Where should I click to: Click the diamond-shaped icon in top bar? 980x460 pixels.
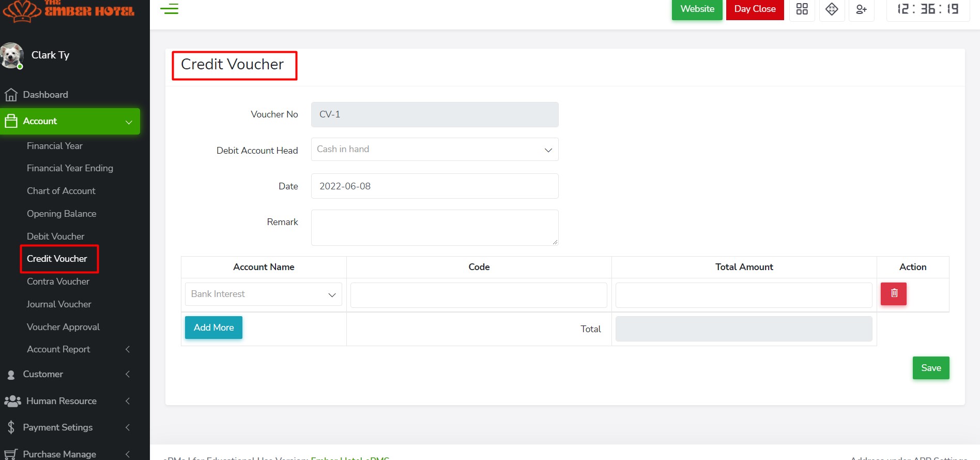tap(832, 9)
